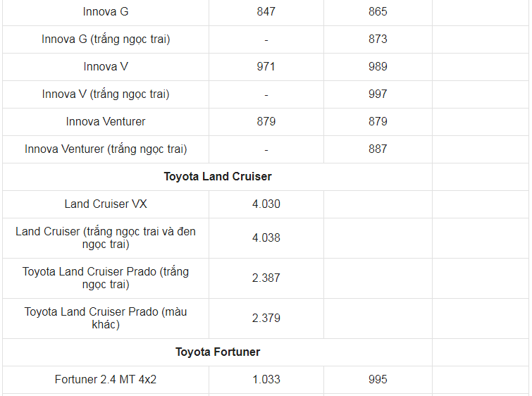Click the Innova G row label
The height and width of the screenshot is (396, 532).
click(106, 11)
